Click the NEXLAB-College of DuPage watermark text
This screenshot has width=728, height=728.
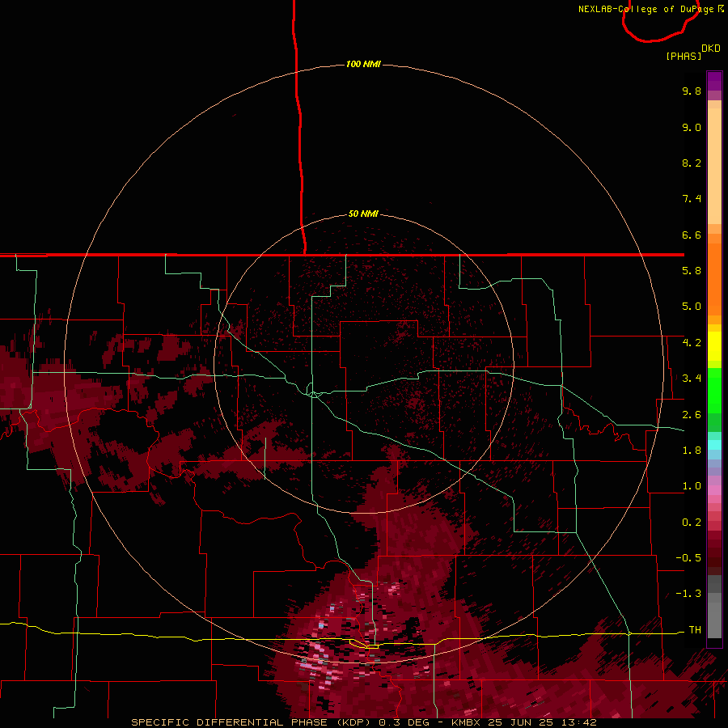tap(645, 9)
